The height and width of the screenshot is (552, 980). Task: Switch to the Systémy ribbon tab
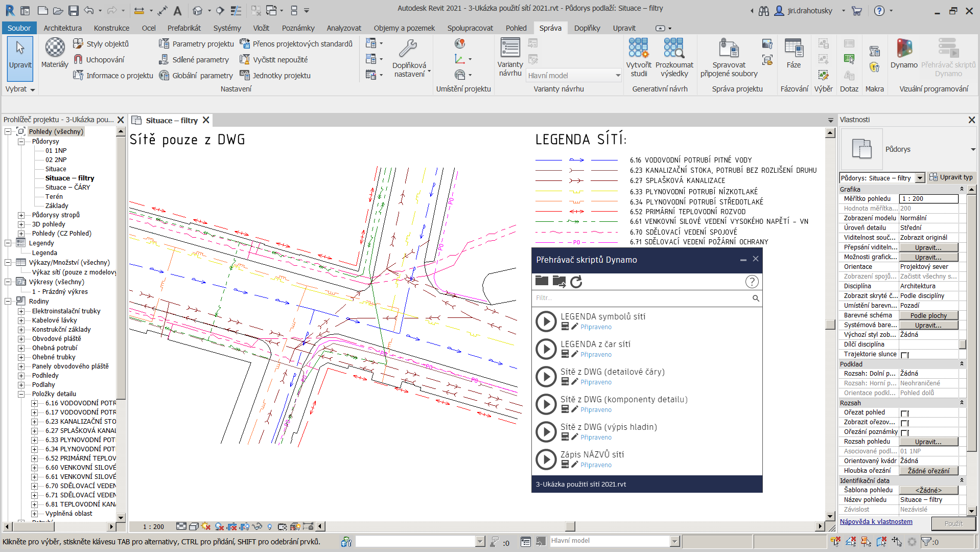pyautogui.click(x=227, y=28)
